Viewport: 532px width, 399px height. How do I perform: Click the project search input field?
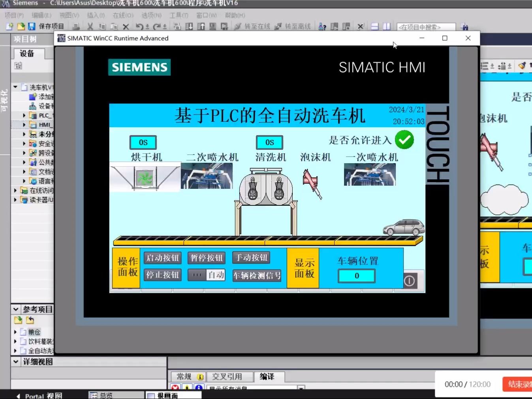click(x=426, y=27)
